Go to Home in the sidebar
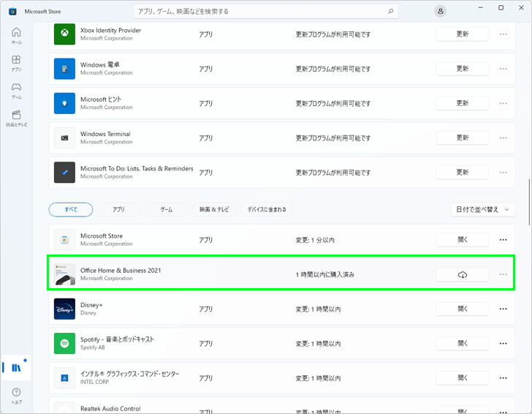 click(x=16, y=36)
